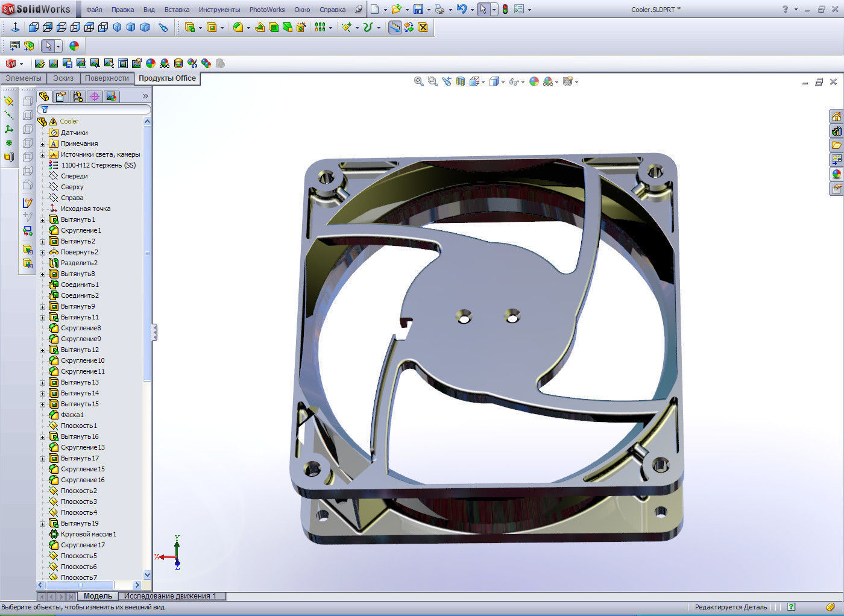Click the feature tree filter input field
The image size is (844, 616).
coord(94,110)
